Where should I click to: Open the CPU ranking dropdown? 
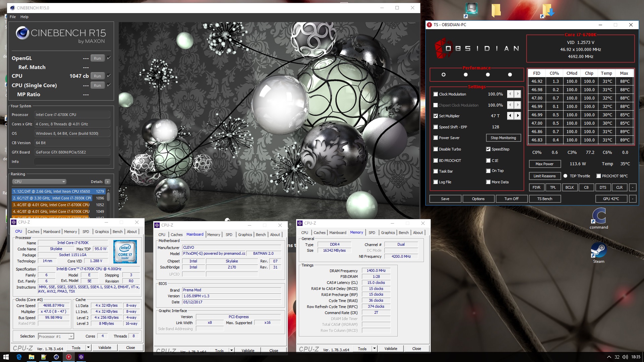(x=39, y=182)
